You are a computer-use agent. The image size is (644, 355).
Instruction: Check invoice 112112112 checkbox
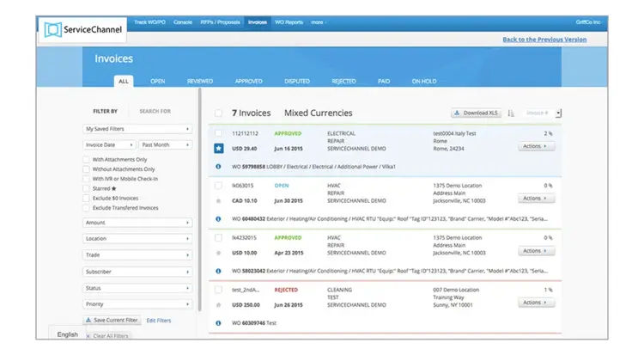click(x=218, y=133)
